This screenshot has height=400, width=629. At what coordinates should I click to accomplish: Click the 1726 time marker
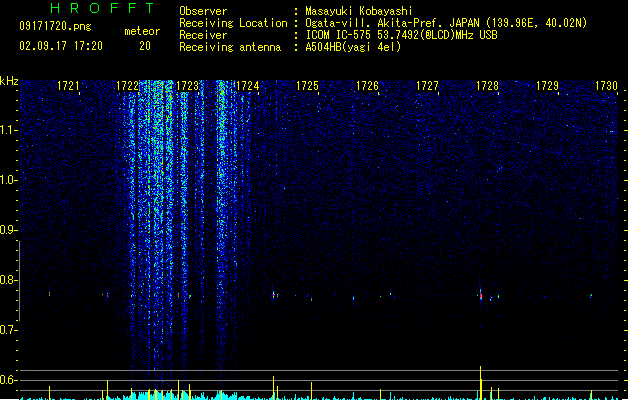(367, 86)
